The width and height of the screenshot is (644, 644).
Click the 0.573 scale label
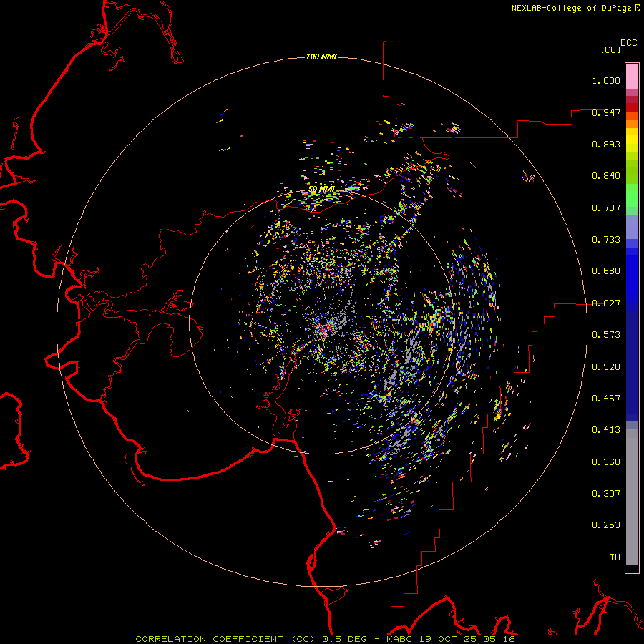point(606,335)
